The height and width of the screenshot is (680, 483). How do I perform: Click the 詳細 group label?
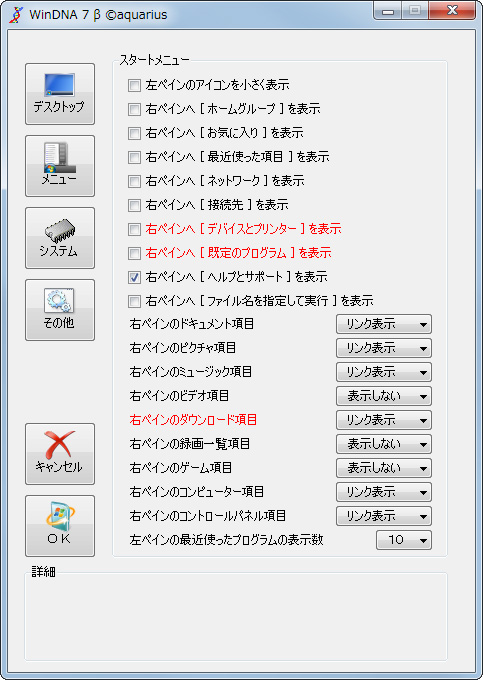43,572
